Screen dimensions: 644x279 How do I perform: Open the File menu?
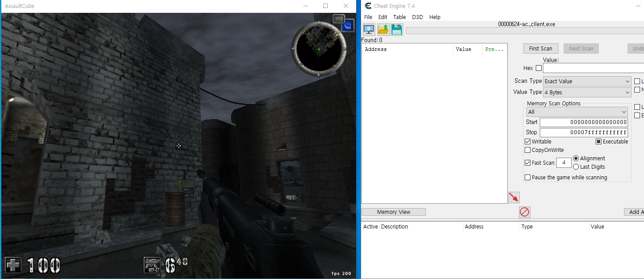tap(368, 17)
